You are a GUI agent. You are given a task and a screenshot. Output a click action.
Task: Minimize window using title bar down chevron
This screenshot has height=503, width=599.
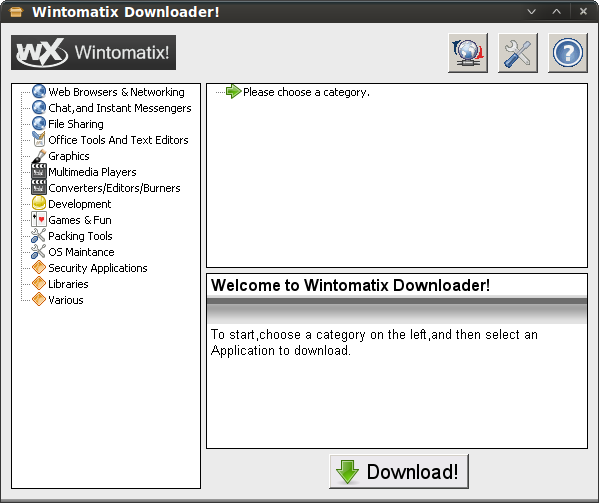pos(531,11)
